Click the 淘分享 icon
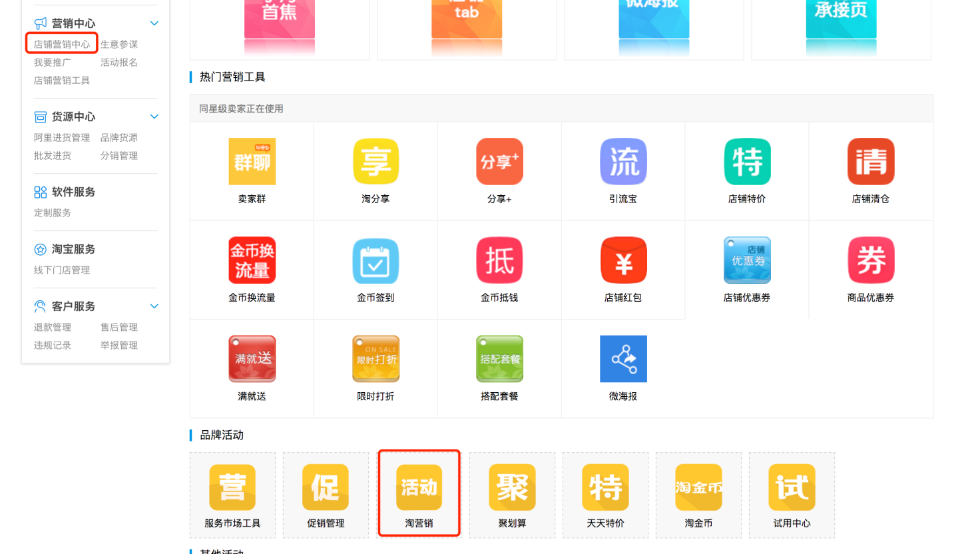Image resolution: width=980 pixels, height=554 pixels. (x=375, y=162)
